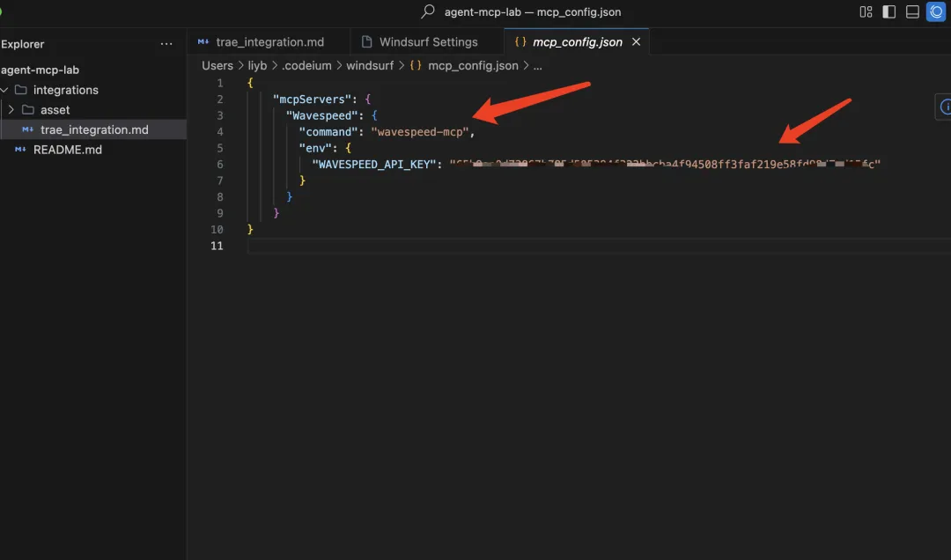Expand the asset folder chevron
Screen dimensions: 951x560
point(11,110)
